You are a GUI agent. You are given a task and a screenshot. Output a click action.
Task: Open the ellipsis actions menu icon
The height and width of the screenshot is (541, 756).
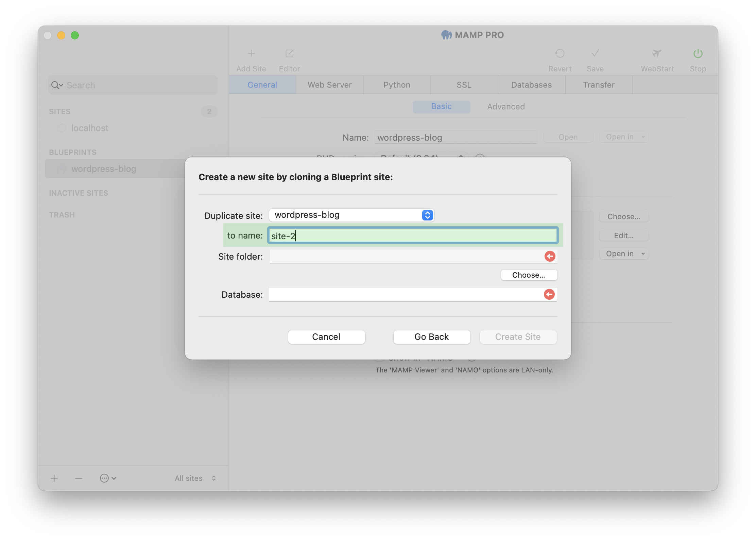108,478
